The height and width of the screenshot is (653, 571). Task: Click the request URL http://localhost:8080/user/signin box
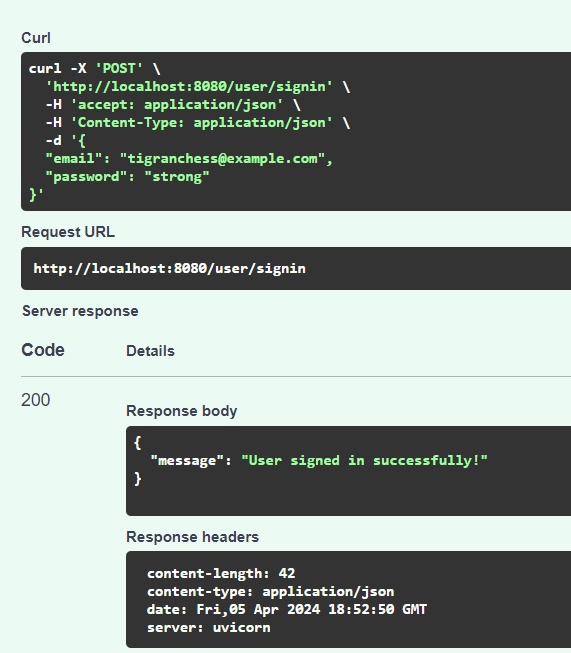pyautogui.click(x=296, y=268)
